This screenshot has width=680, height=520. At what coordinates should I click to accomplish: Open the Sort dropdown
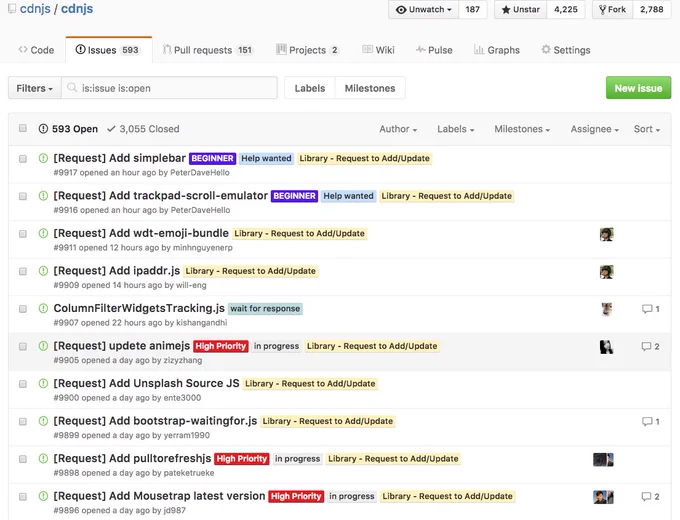(647, 129)
